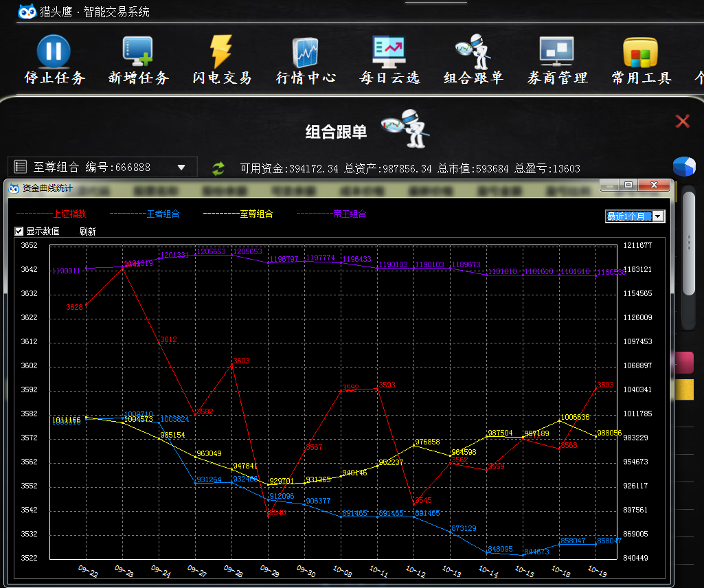Click the 停止任务 pause icon
This screenshot has height=588, width=704.
pyautogui.click(x=54, y=52)
